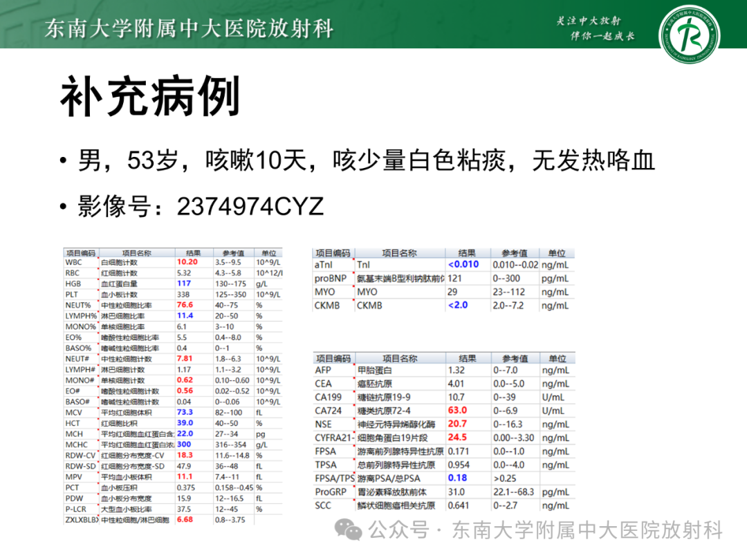The width and height of the screenshot is (747, 560).
Task: Click the FPSA/TPS result 0.18
Action: pos(457,478)
